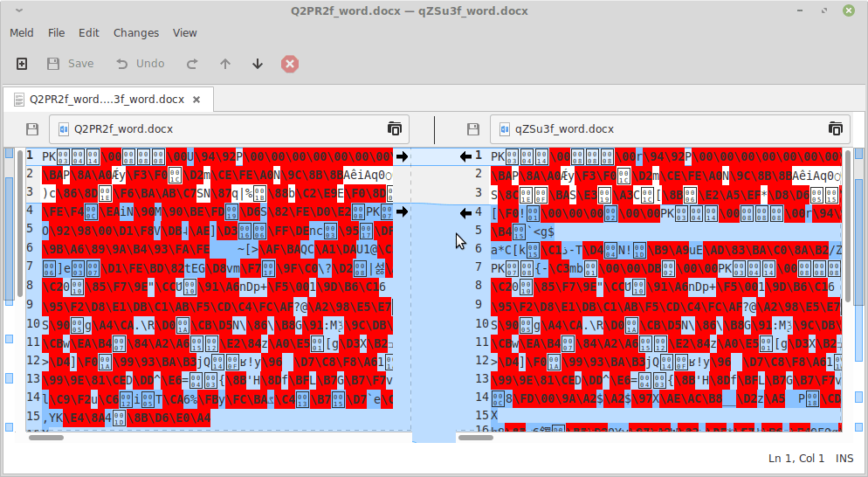The height and width of the screenshot is (477, 868).
Task: Click line 8 text in left pane
Action: [x=214, y=287]
